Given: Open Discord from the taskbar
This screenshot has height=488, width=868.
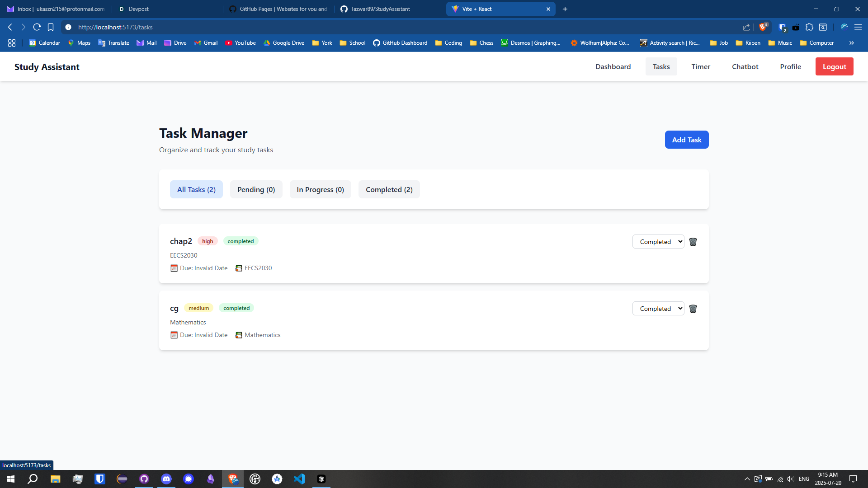Looking at the screenshot, I should coord(166,479).
